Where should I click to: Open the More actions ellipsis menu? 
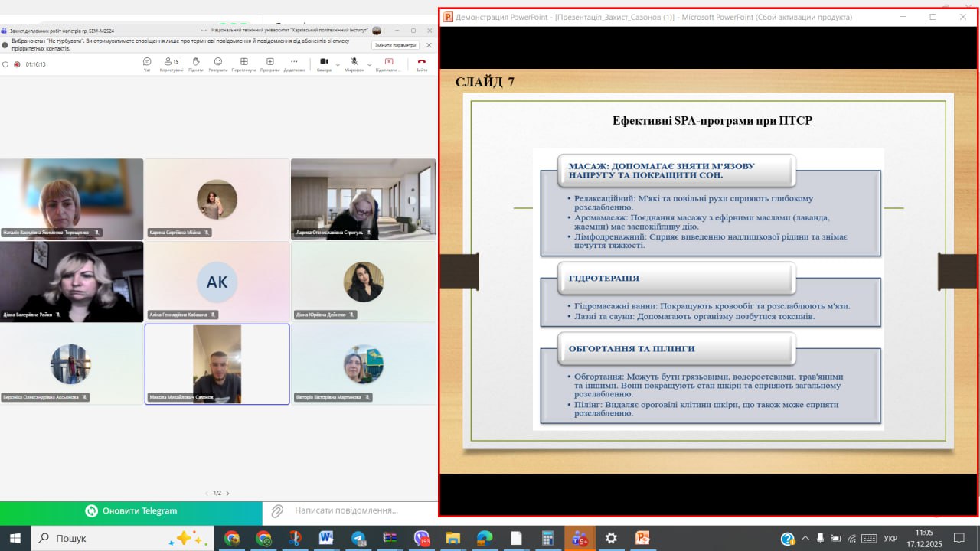click(294, 63)
